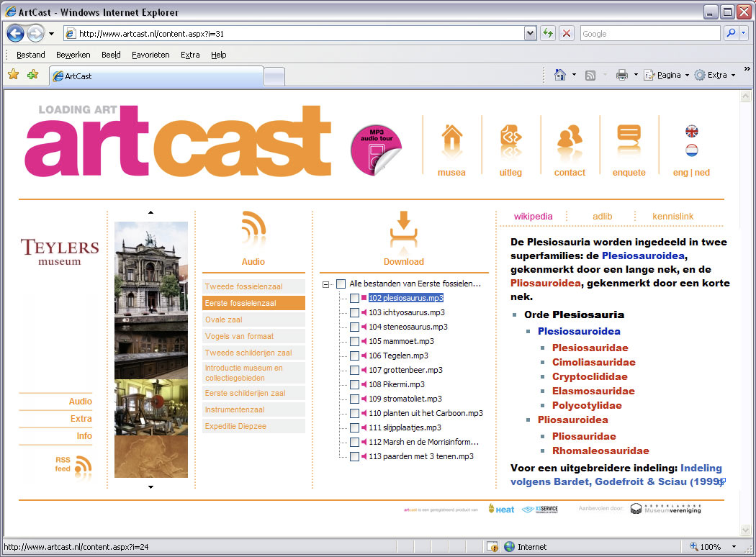Image resolution: width=756 pixels, height=557 pixels.
Task: Tick the checkbox for 105 mammoet.mp3
Action: click(354, 341)
